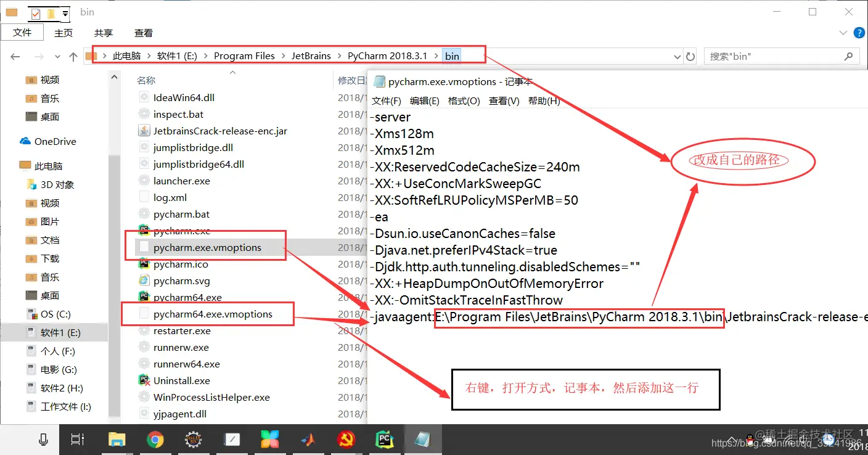Viewport: 868px width, 455px height.
Task: Click the icon of Uninstall.exe
Action: pyautogui.click(x=144, y=380)
